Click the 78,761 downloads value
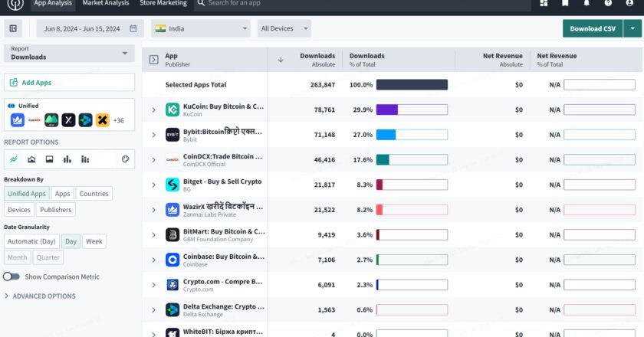Screen dimensions: 644x337 [324, 110]
